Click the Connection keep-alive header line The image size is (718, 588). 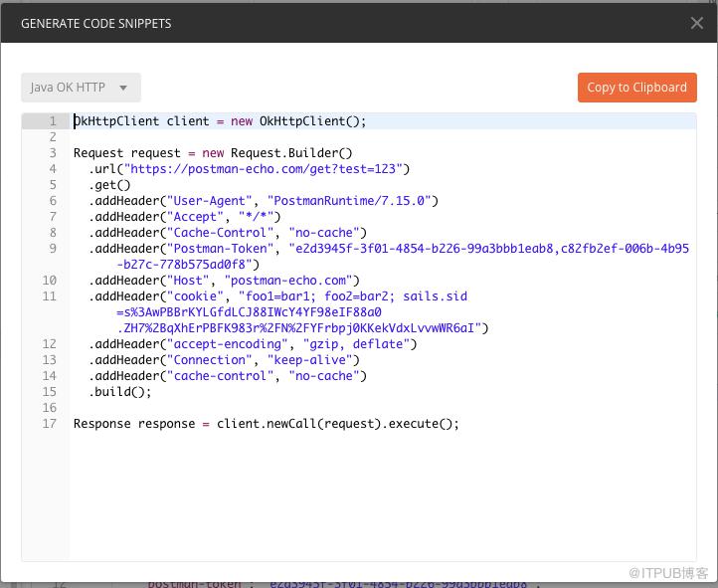pyautogui.click(x=224, y=360)
